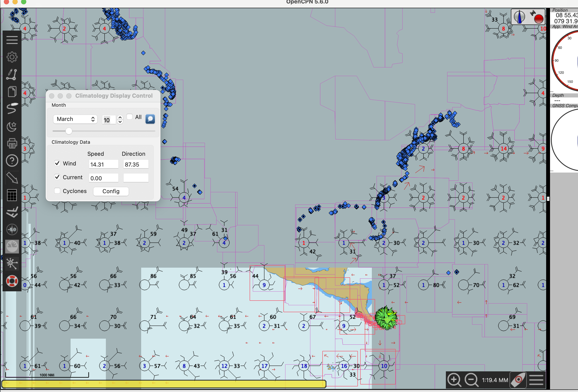
Task: Increment the day value stepper
Action: [120, 117]
